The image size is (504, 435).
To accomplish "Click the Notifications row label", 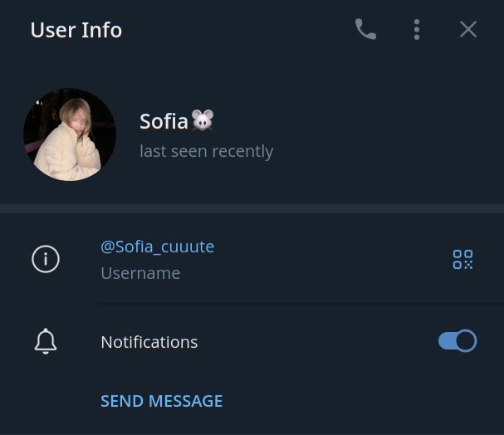I will pyautogui.click(x=149, y=342).
